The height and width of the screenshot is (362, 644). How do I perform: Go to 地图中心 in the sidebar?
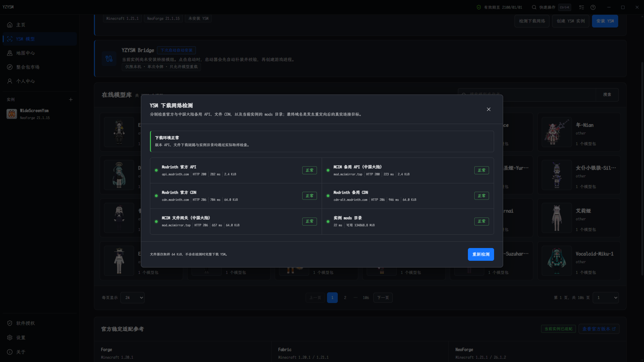(40, 53)
